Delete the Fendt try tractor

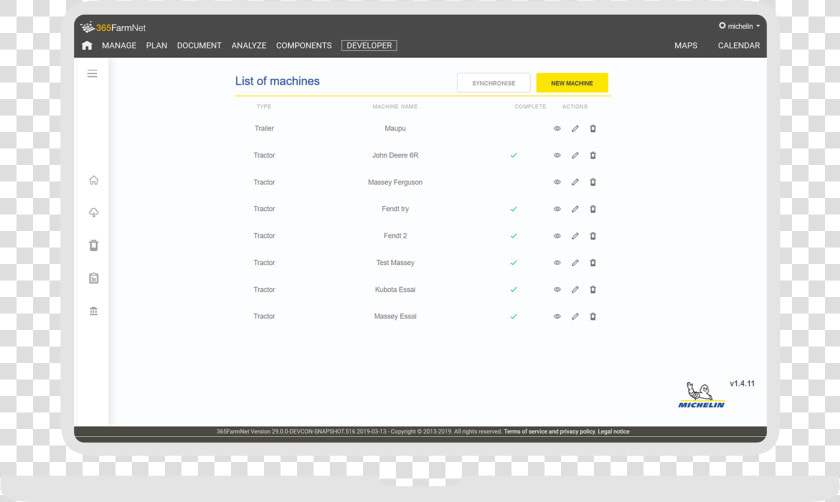(x=593, y=209)
